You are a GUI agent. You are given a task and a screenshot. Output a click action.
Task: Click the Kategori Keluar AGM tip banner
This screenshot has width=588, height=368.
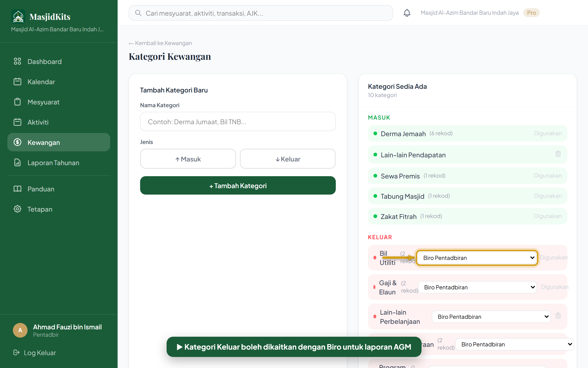click(294, 347)
